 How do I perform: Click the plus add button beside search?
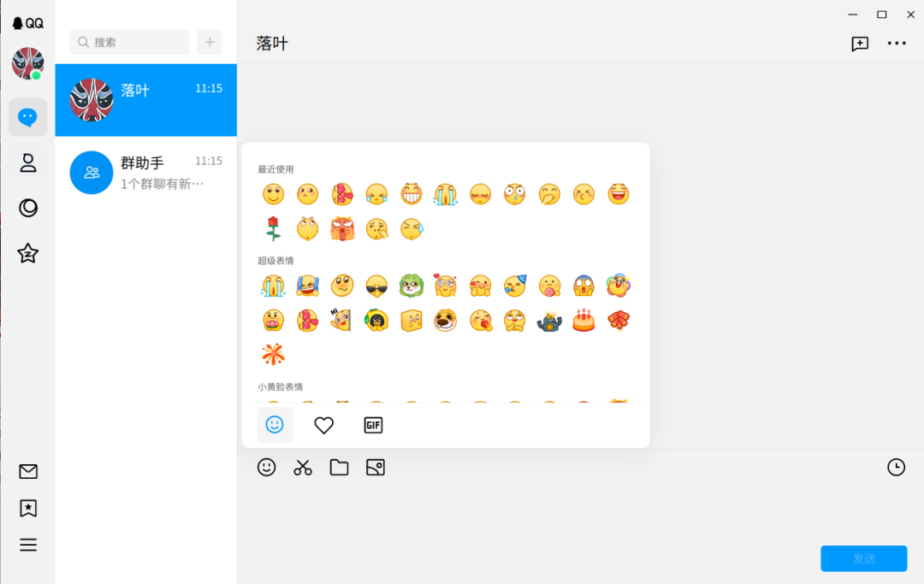point(210,42)
